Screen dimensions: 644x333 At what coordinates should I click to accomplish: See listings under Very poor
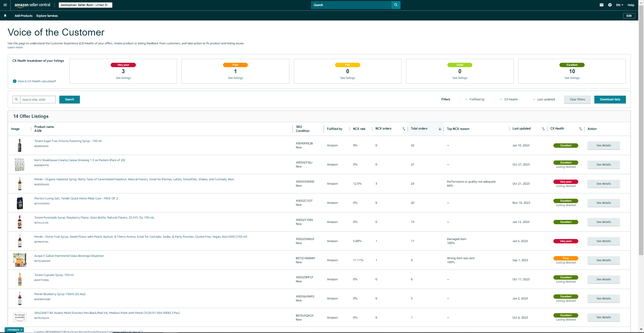click(x=123, y=78)
